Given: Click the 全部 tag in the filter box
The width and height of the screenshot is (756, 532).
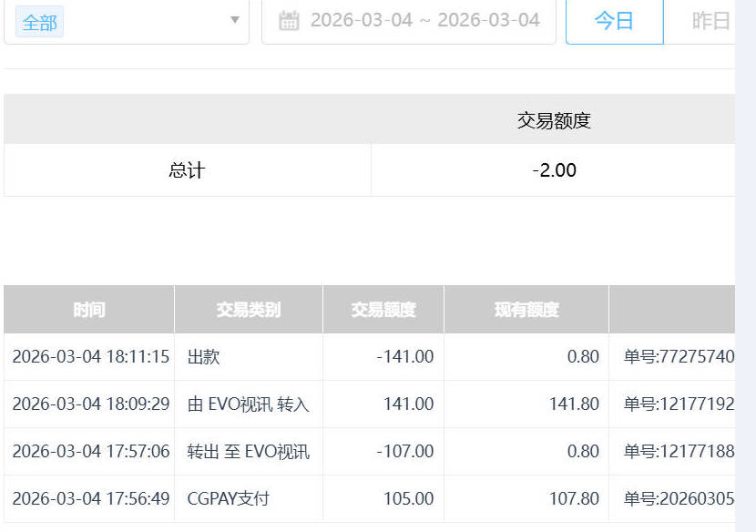Looking at the screenshot, I should [x=40, y=22].
